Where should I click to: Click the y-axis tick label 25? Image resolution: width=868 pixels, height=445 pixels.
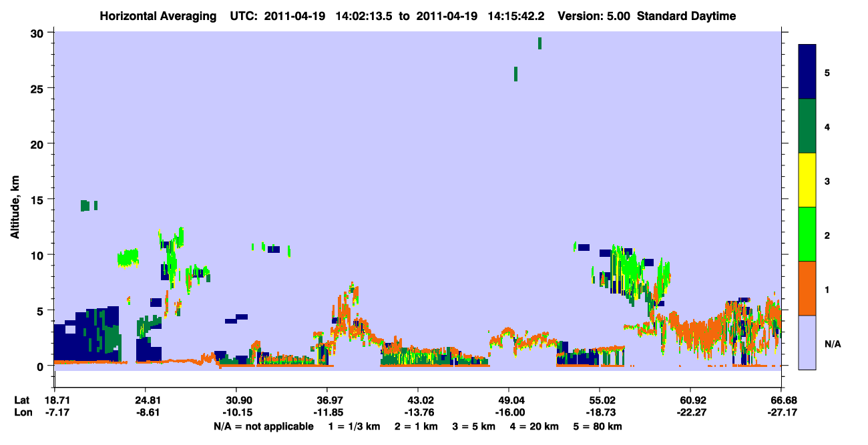(x=38, y=88)
